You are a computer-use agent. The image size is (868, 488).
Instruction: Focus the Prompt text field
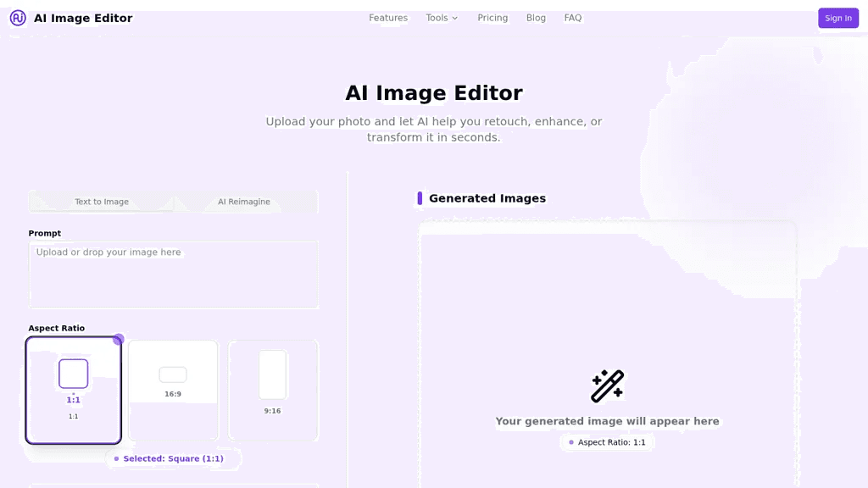click(174, 274)
